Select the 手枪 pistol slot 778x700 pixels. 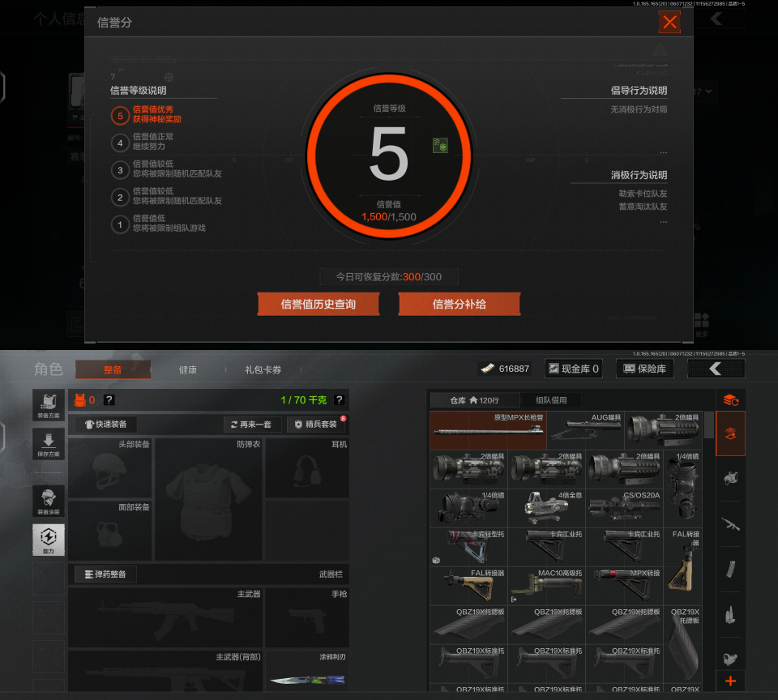[x=307, y=617]
